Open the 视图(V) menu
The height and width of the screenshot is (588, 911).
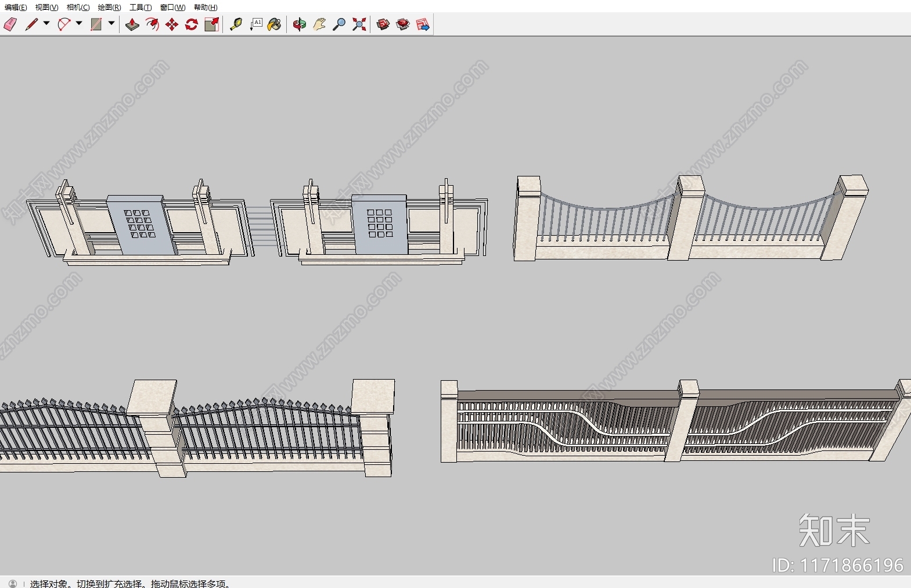(46, 8)
